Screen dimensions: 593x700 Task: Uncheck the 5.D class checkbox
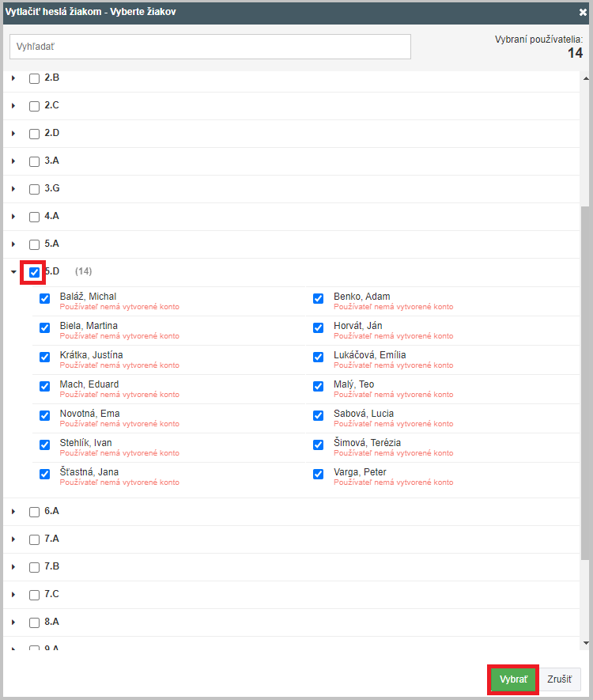pyautogui.click(x=34, y=272)
